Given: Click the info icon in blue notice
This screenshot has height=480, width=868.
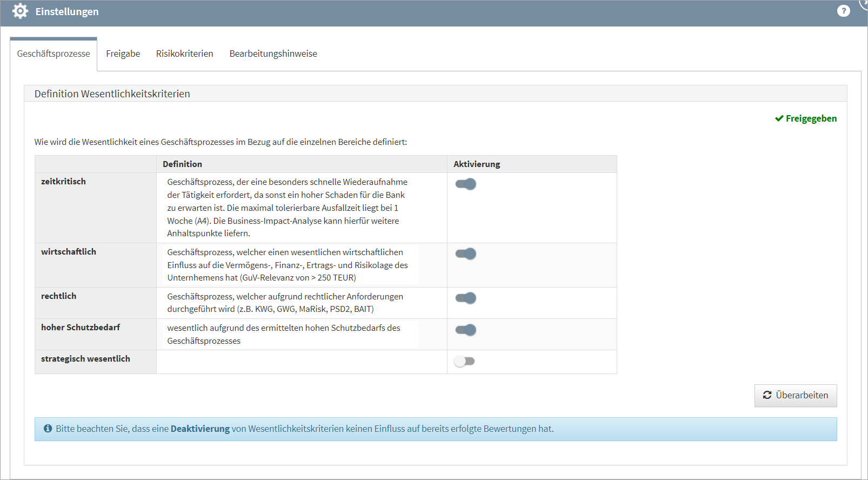Looking at the screenshot, I should pyautogui.click(x=48, y=429).
